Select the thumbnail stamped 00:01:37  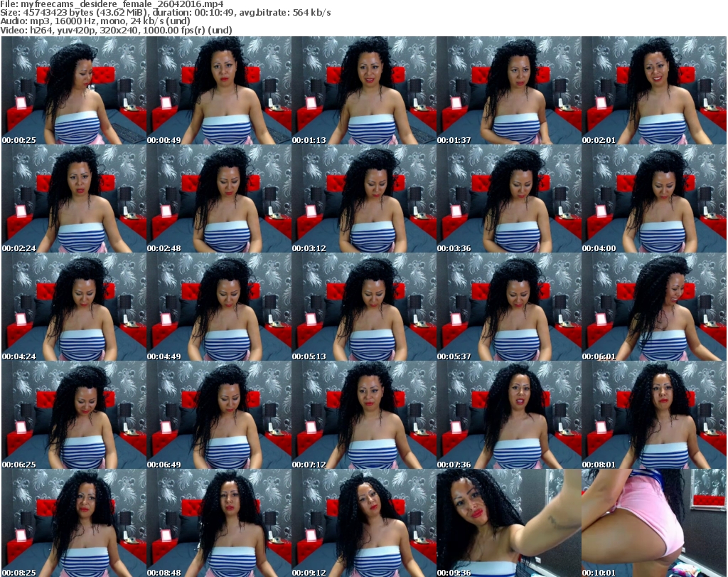tap(509, 90)
